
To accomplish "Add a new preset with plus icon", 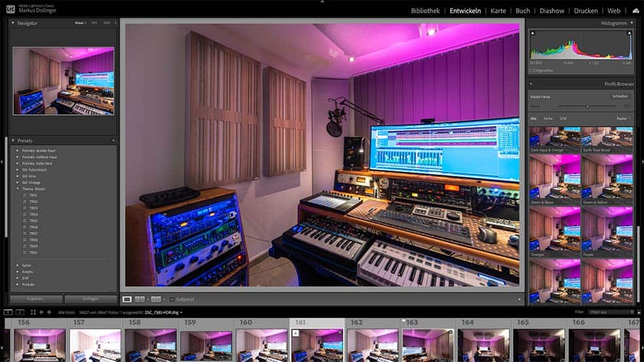I will point(113,140).
